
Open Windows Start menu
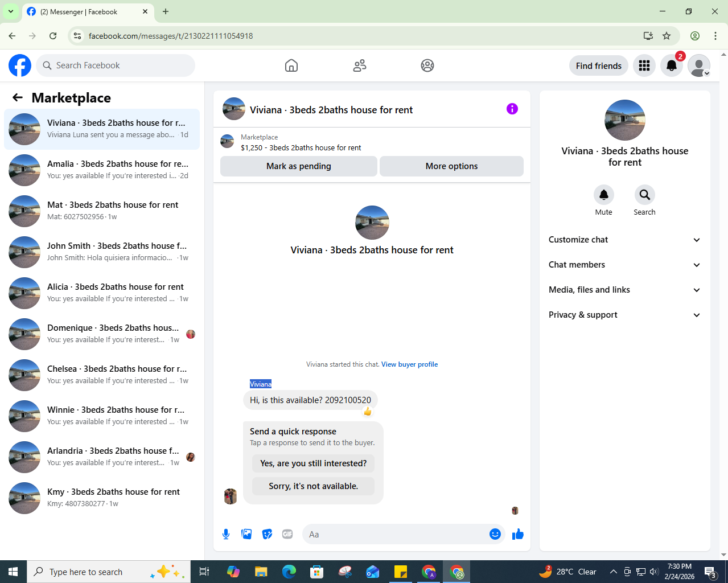tap(13, 572)
